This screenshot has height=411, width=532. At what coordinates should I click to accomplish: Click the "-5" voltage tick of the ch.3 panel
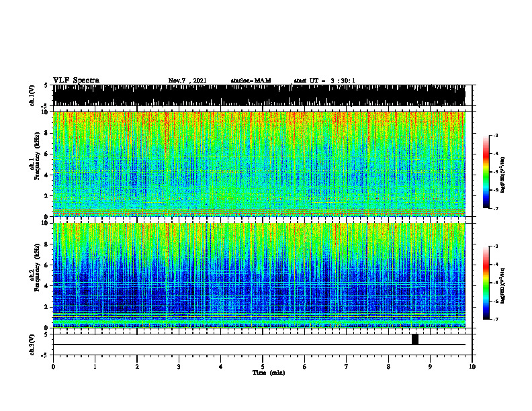tap(45, 355)
